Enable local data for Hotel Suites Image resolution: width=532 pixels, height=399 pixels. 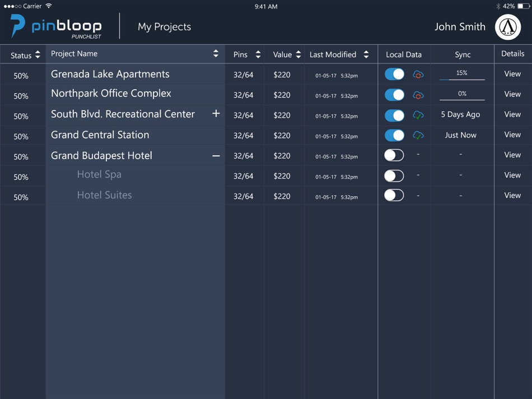click(394, 195)
